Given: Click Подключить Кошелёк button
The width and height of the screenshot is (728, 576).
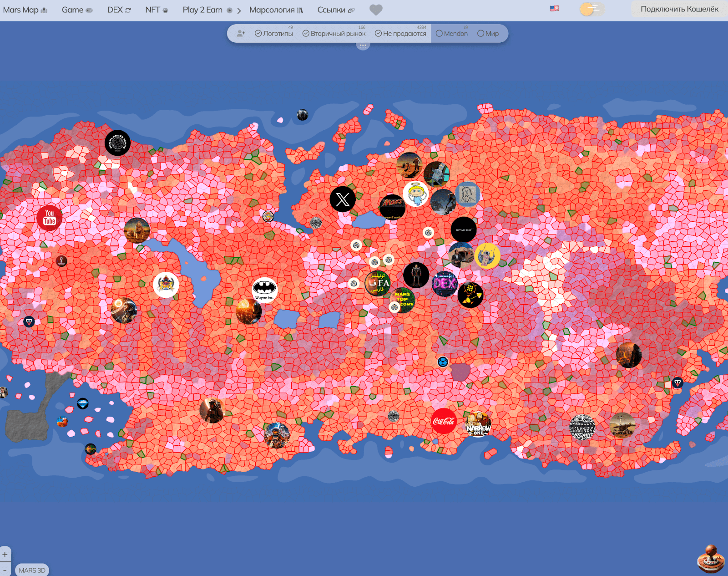Looking at the screenshot, I should (x=679, y=9).
